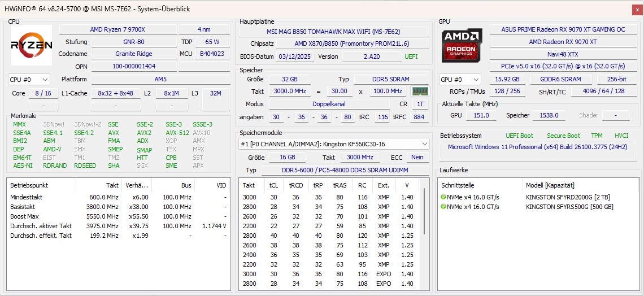Viewport: 644px width, 296px height.
Task: Select the 2200 XMP row with tCL 22
Action: click(330, 226)
